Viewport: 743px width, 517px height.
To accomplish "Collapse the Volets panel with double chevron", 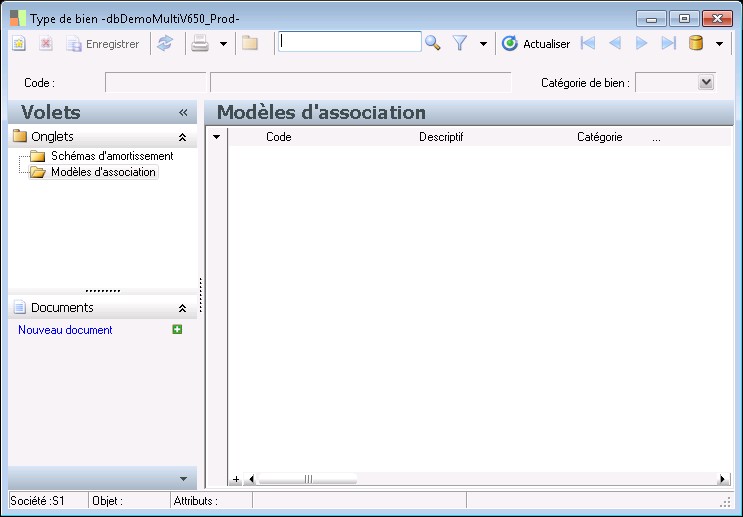I will click(183, 112).
